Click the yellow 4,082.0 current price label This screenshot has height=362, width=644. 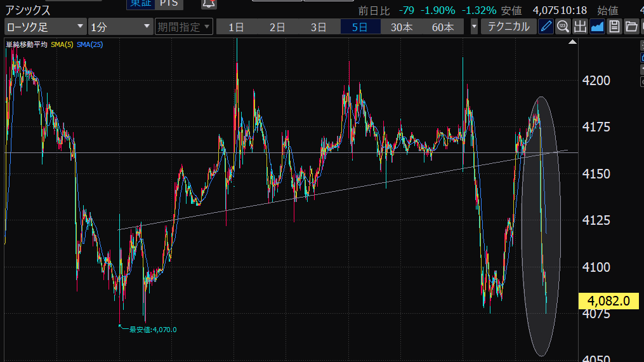(608, 301)
